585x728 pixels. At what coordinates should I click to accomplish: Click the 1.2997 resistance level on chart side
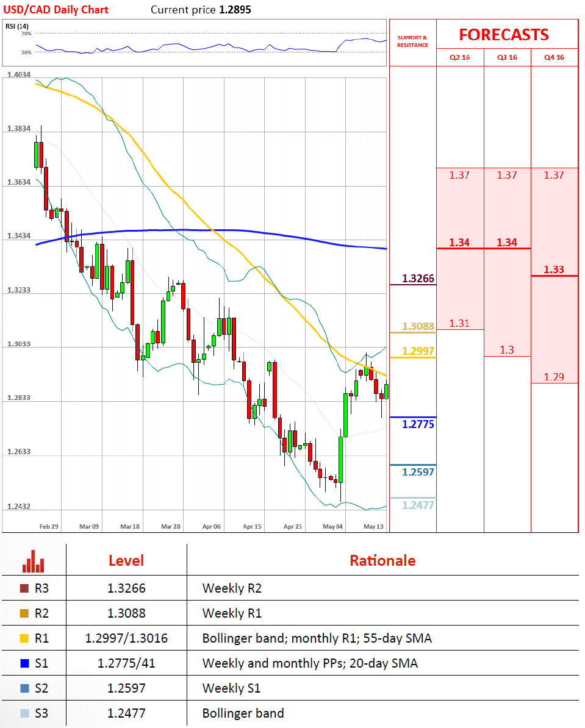(x=418, y=351)
